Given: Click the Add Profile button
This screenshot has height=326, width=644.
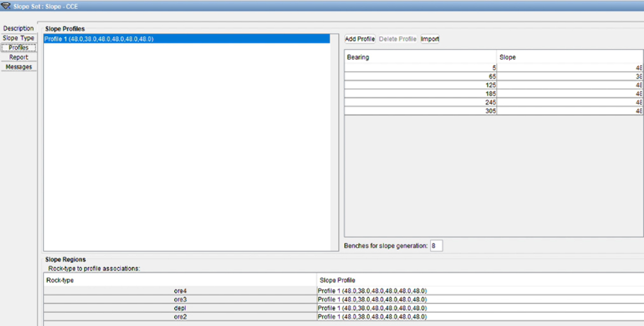Looking at the screenshot, I should pyautogui.click(x=360, y=39).
